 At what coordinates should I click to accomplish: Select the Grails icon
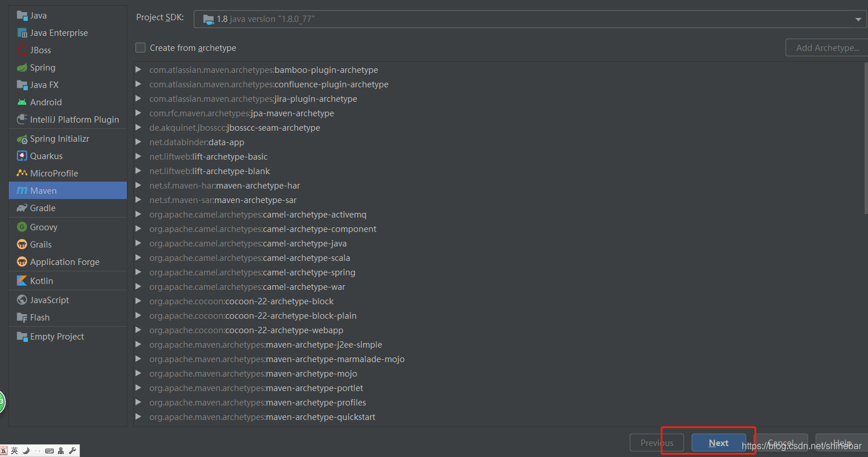22,245
